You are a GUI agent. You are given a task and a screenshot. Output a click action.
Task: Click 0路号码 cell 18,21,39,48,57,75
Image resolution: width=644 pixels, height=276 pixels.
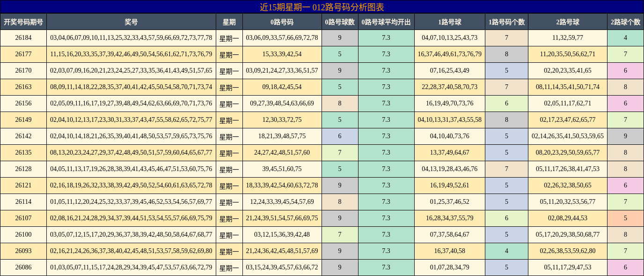(x=282, y=136)
